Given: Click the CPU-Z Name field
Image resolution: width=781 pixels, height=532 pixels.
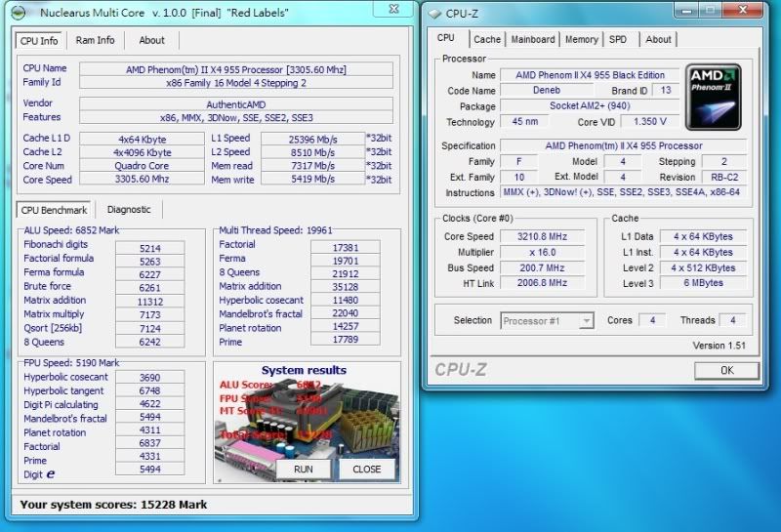Looking at the screenshot, I should [590, 75].
